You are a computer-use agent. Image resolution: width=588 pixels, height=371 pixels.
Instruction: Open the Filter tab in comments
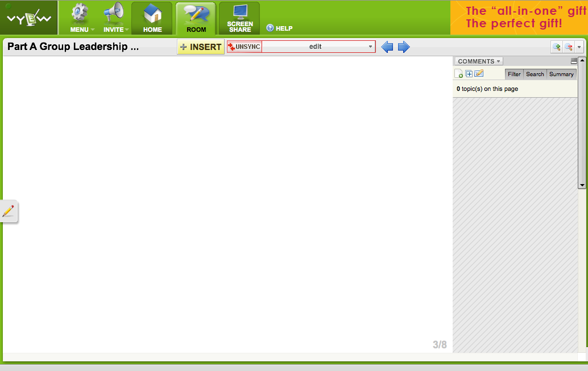click(x=514, y=74)
